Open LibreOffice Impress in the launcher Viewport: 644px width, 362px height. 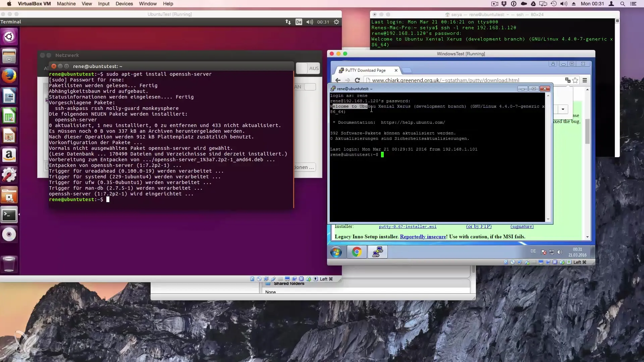point(9,135)
